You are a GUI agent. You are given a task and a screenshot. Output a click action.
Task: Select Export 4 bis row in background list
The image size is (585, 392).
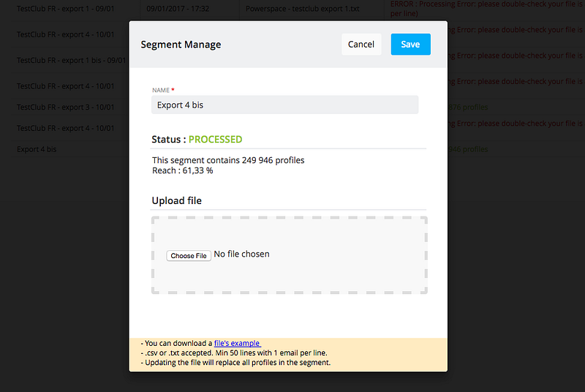coord(37,149)
